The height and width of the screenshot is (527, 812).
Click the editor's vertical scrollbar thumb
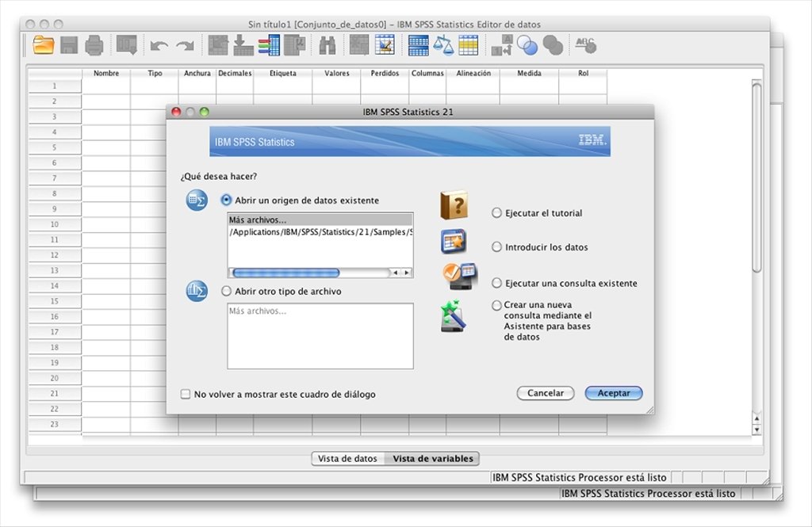pos(756,176)
